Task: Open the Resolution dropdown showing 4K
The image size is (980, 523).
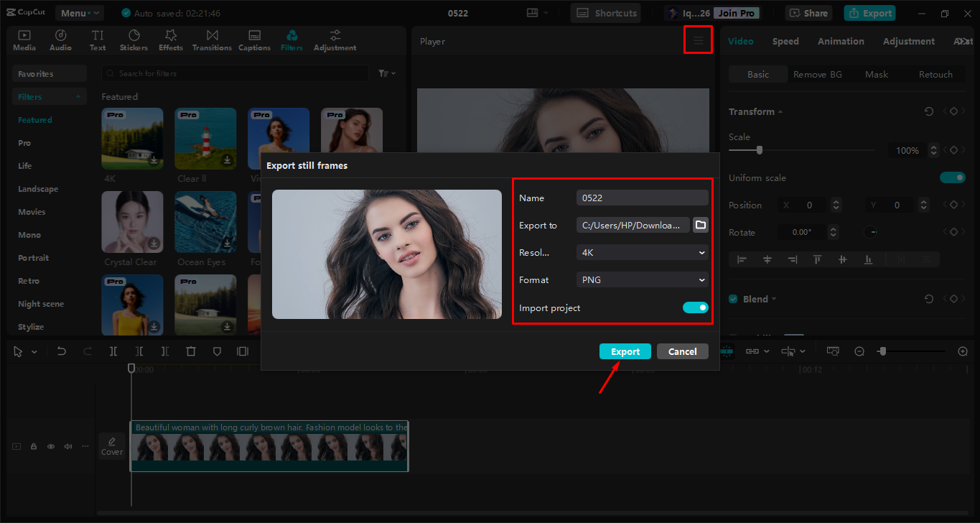Action: pyautogui.click(x=641, y=252)
